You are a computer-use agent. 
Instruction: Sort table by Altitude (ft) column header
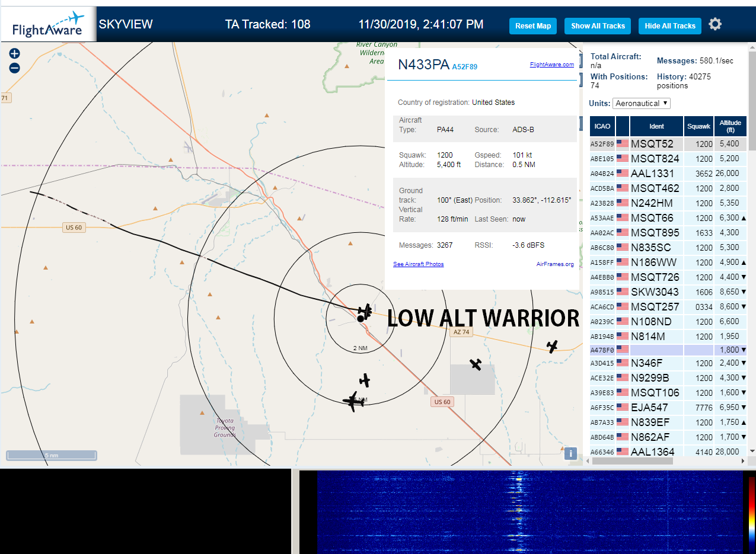pyautogui.click(x=731, y=126)
